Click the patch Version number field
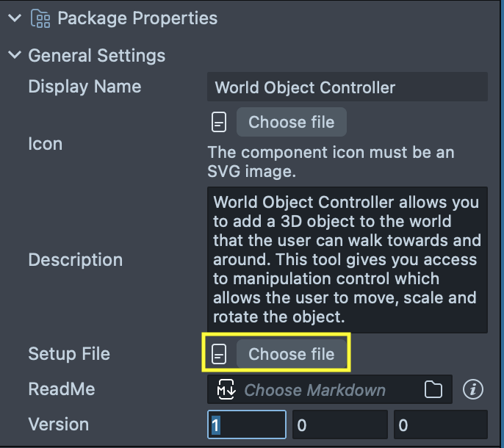504x448 pixels. (x=439, y=424)
